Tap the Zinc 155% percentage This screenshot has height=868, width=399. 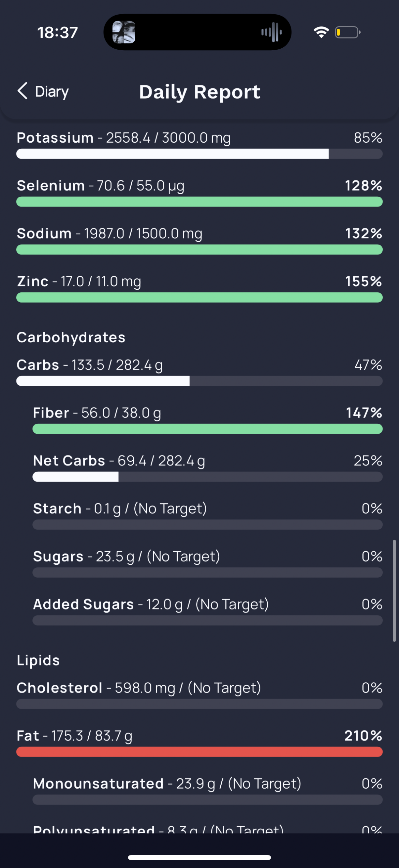pyautogui.click(x=364, y=281)
